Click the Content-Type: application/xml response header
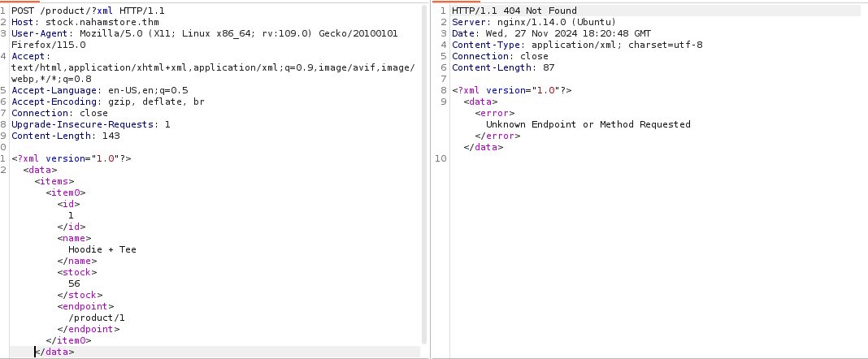The image size is (868, 359). [577, 45]
